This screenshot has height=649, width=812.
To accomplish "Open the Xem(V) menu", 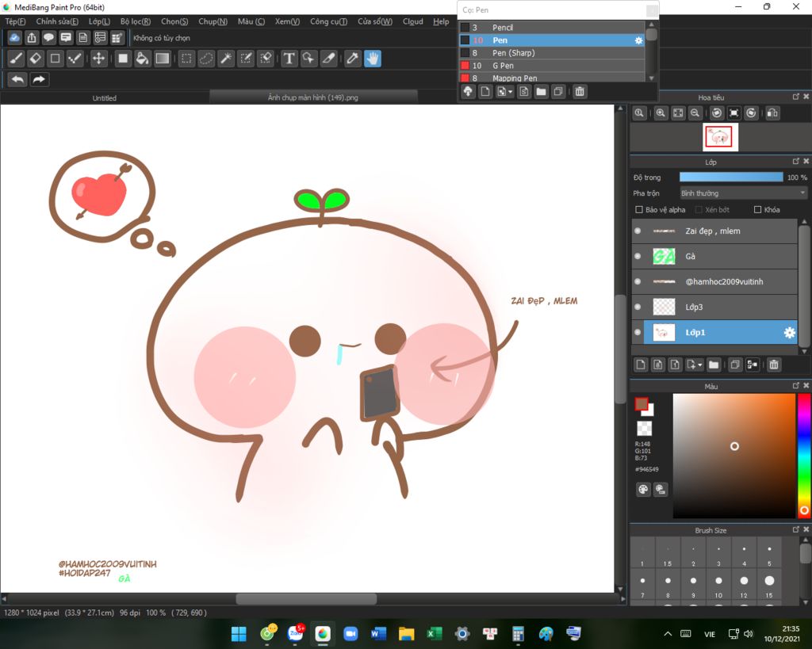I will pos(287,21).
